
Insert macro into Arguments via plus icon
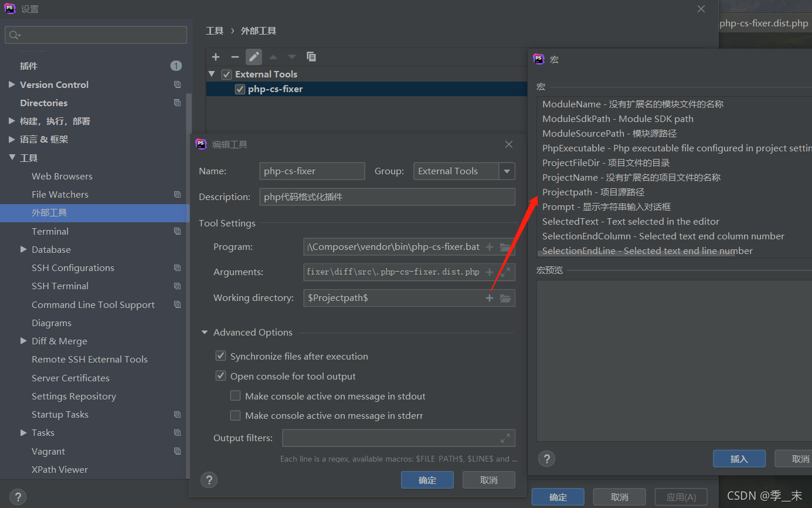(490, 272)
